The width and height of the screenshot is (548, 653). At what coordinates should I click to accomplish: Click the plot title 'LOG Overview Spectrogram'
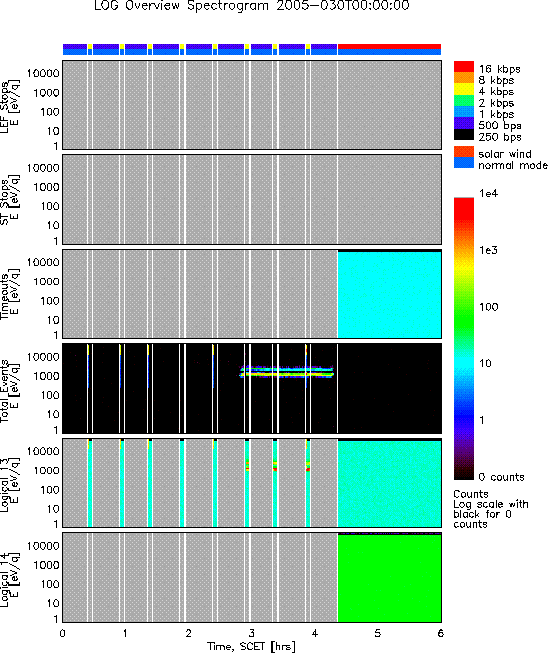(182, 6)
